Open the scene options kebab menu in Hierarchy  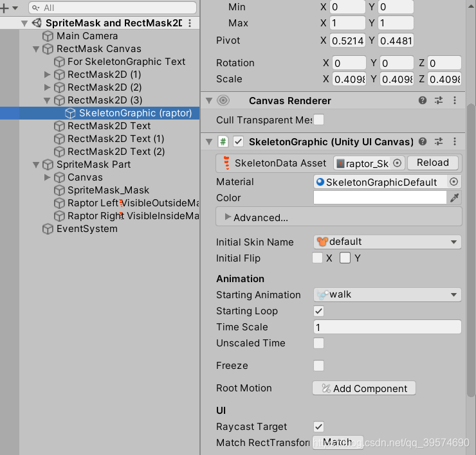pyautogui.click(x=190, y=23)
